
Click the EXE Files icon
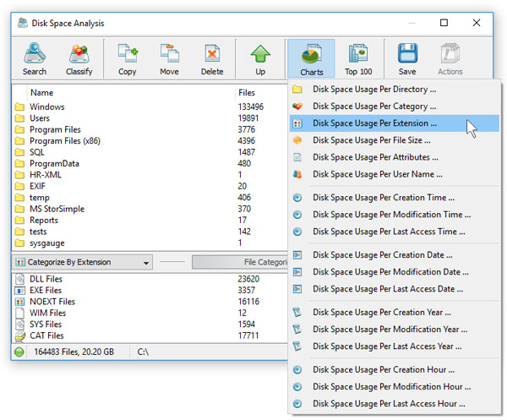(19, 290)
